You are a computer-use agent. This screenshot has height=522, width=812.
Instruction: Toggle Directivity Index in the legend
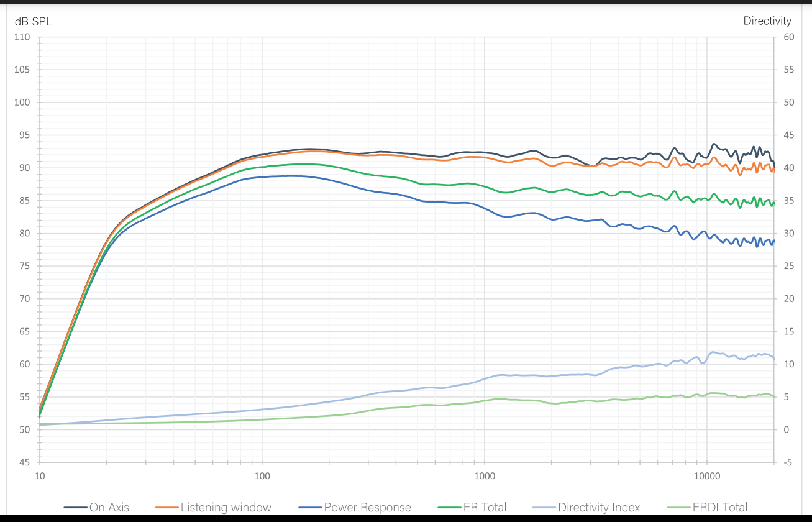[599, 507]
